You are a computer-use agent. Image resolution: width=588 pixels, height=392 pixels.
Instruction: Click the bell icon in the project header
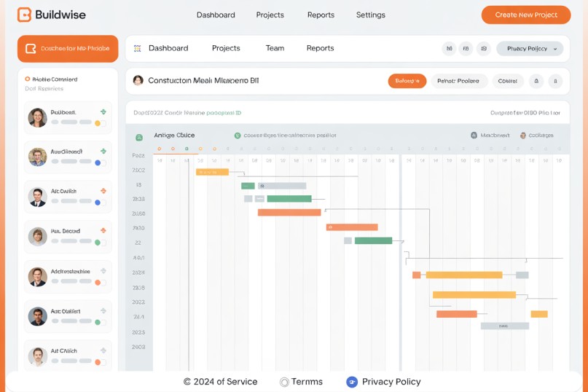(x=536, y=81)
